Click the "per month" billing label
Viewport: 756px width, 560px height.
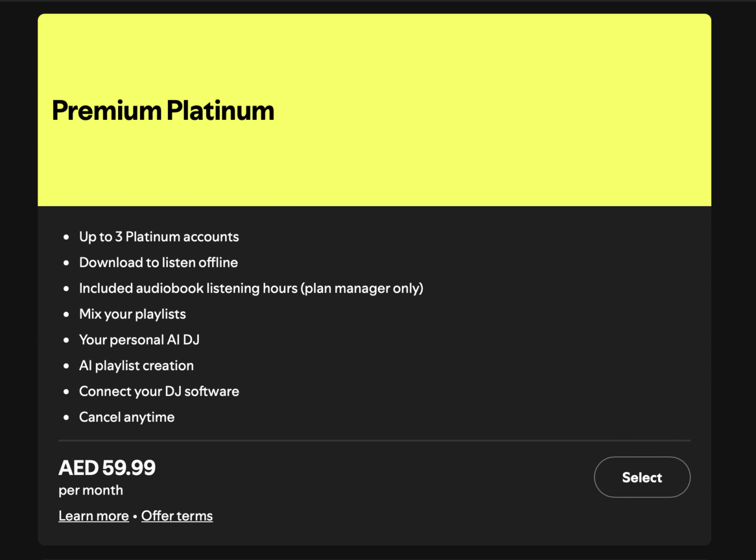click(91, 491)
